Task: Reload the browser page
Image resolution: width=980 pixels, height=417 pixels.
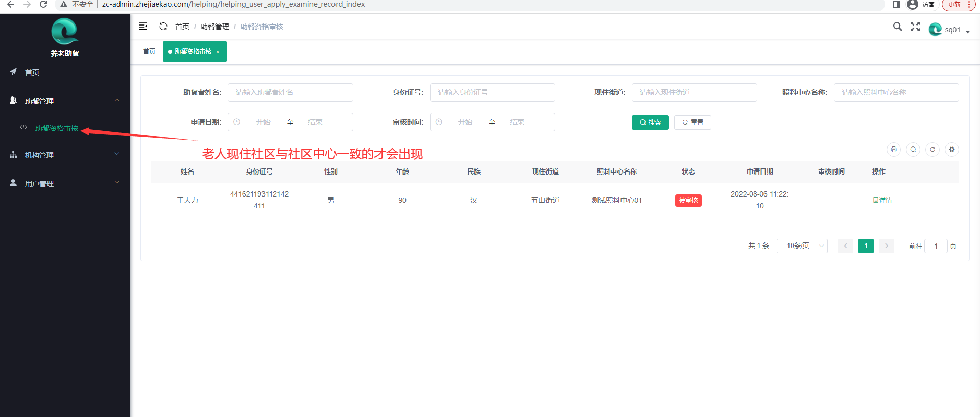Action: 43,4
